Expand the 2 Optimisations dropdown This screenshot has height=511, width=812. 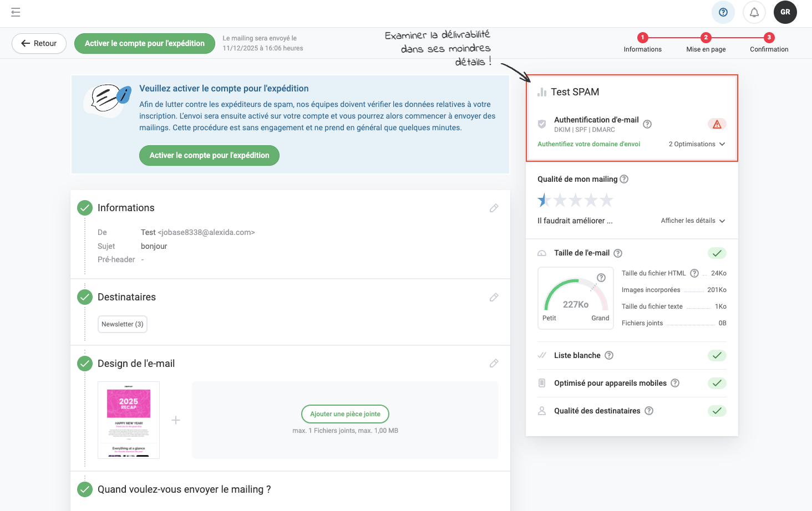pyautogui.click(x=697, y=144)
